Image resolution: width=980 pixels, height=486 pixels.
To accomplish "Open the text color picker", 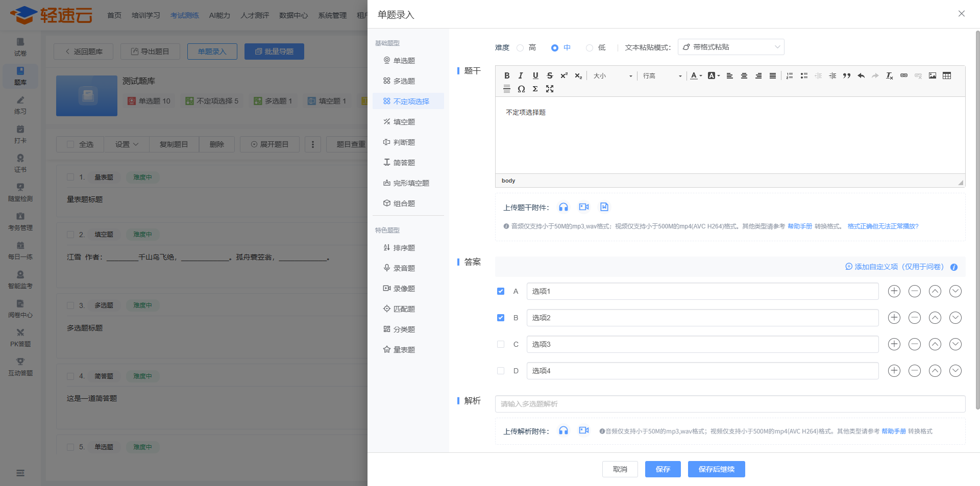I will coord(696,76).
